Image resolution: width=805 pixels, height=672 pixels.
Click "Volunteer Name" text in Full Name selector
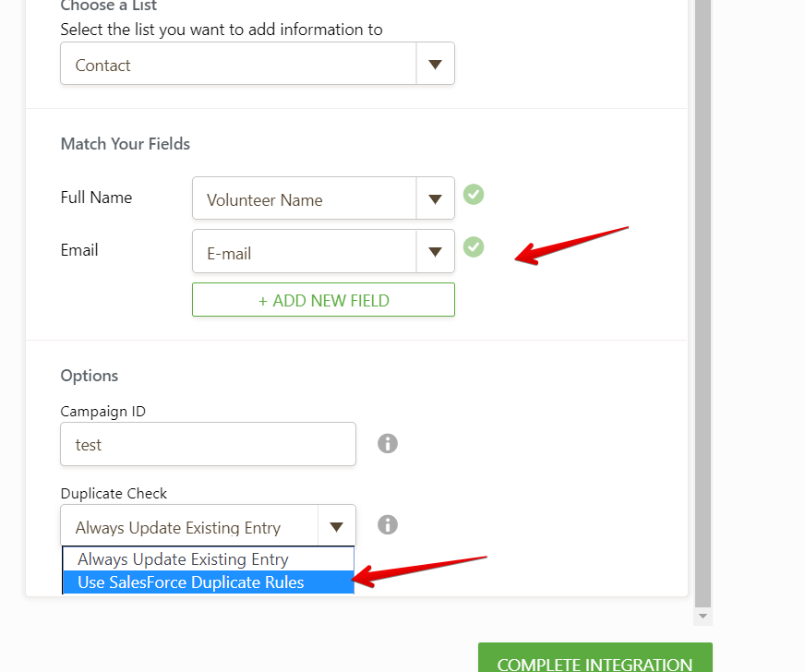click(265, 200)
